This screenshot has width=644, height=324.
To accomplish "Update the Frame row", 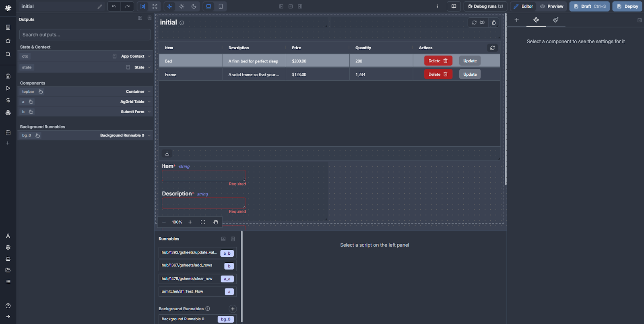I will tap(470, 74).
